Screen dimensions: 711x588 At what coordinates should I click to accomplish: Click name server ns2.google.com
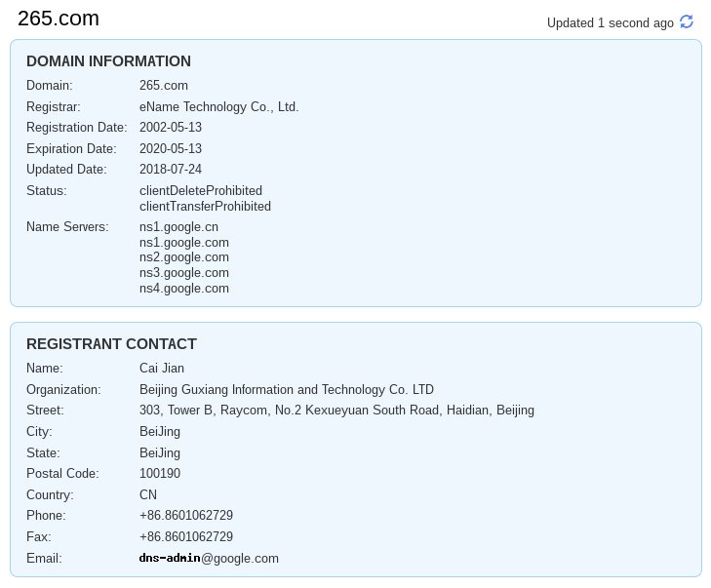pyautogui.click(x=184, y=257)
